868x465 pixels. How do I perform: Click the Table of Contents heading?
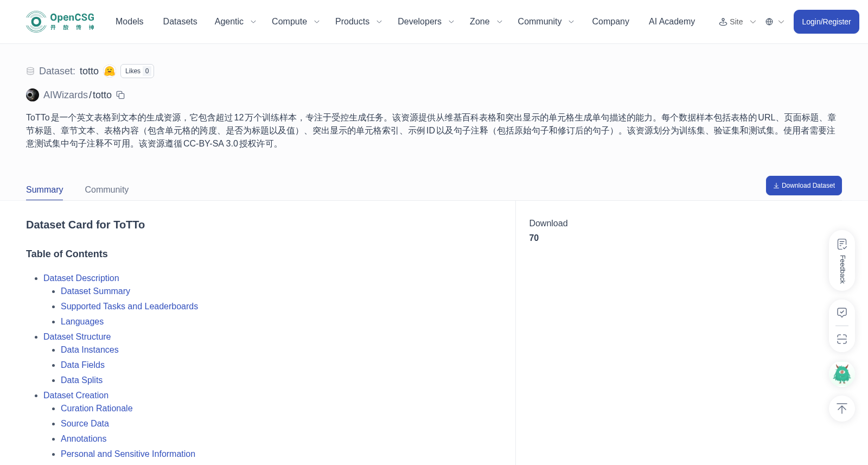point(67,254)
